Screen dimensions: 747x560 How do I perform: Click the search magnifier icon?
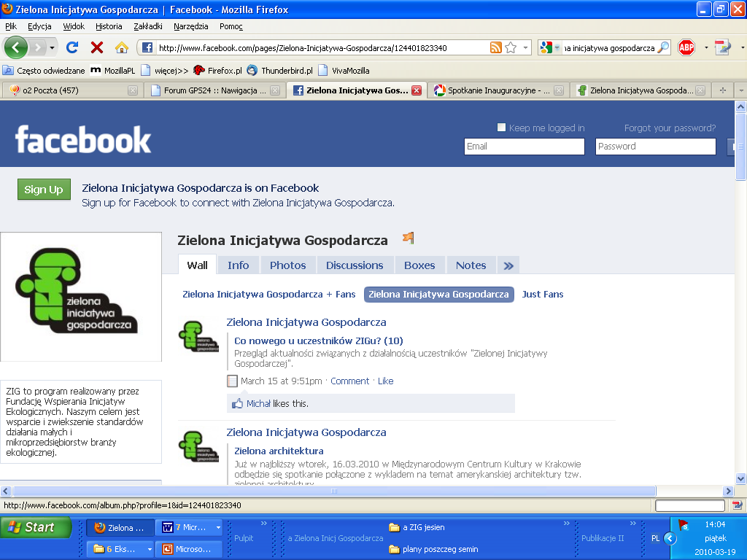[662, 47]
